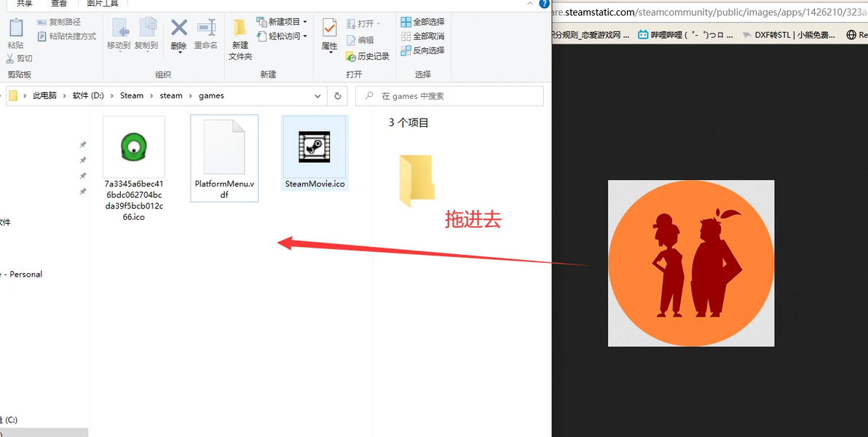Open the 打开 (Open) dropdown in the ribbon
This screenshot has width=868, height=437.
click(363, 24)
